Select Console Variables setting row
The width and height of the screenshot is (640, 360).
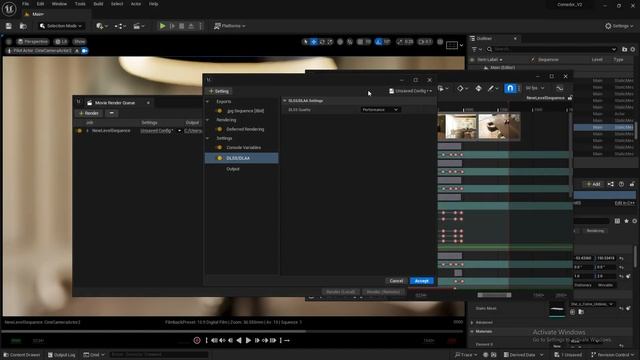(x=242, y=147)
